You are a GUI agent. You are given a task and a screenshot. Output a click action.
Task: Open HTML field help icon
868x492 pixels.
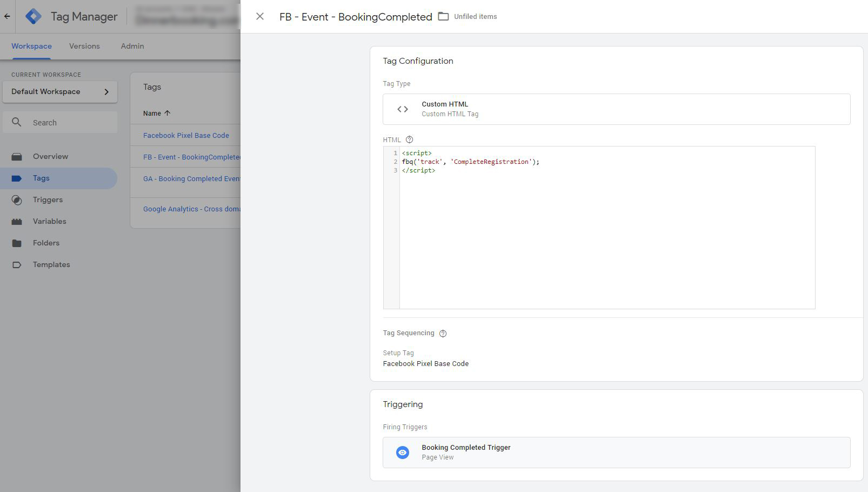pyautogui.click(x=409, y=139)
